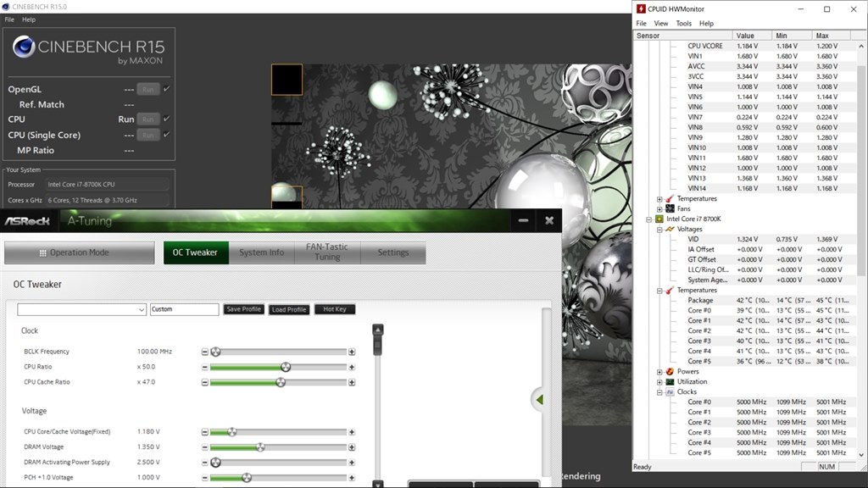Click the Min column header in HWMonitor
Image resolution: width=868 pixels, height=488 pixels.
[792, 36]
